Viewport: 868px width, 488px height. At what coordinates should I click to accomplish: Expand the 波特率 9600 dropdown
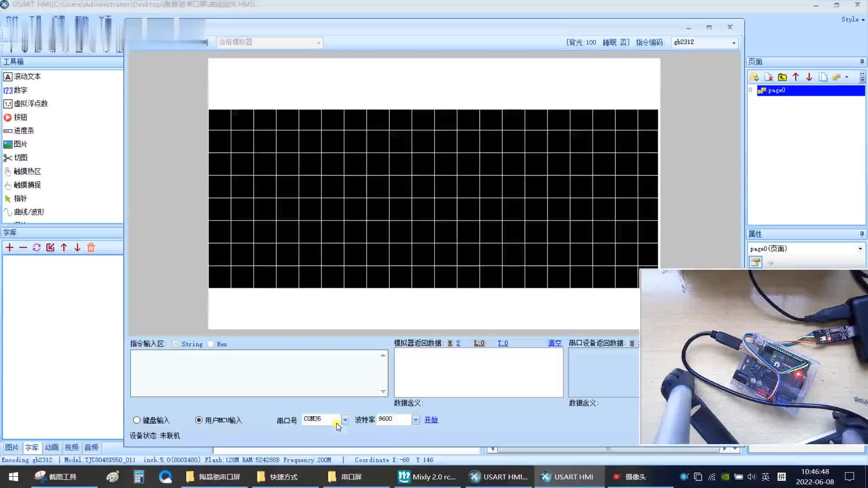pos(415,419)
